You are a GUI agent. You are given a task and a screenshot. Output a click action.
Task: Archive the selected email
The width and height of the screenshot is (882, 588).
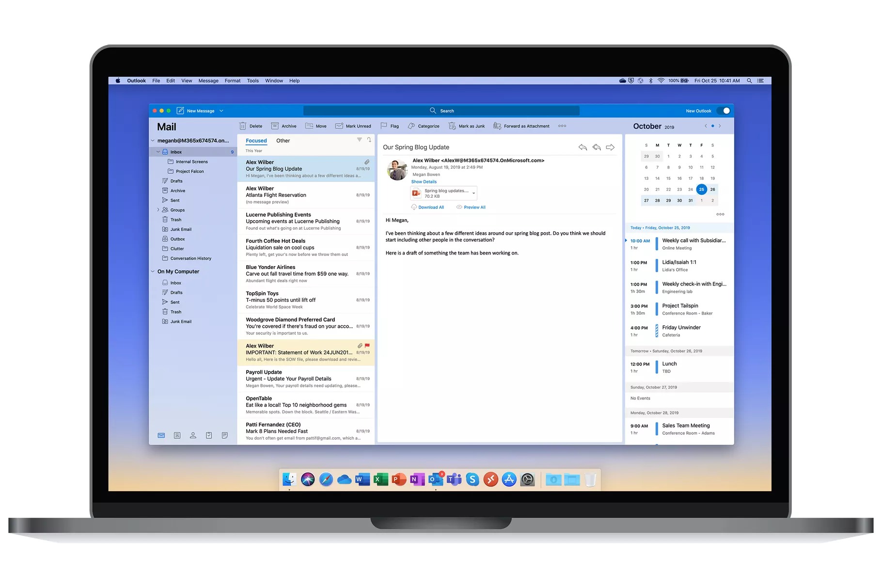click(x=275, y=126)
